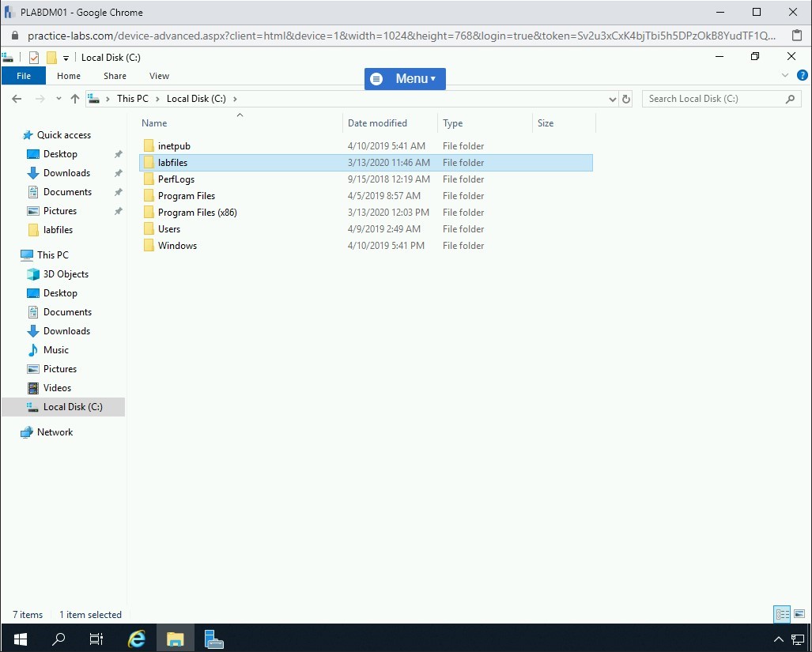
Task: Sort files by Date modified column
Action: [377, 123]
